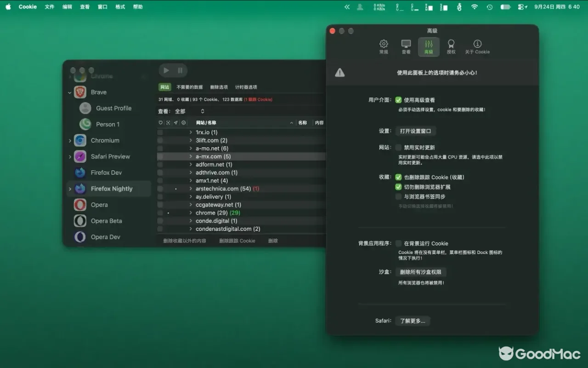Viewport: 588px width, 368px height.
Task: Open the Guest Profile avatar under Brave
Action: click(85, 108)
